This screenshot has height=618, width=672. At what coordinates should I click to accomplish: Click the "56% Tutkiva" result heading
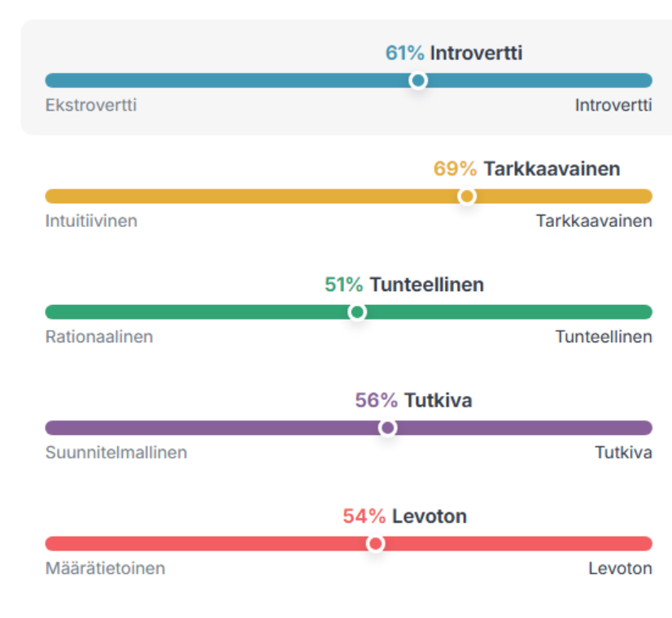[x=413, y=401]
